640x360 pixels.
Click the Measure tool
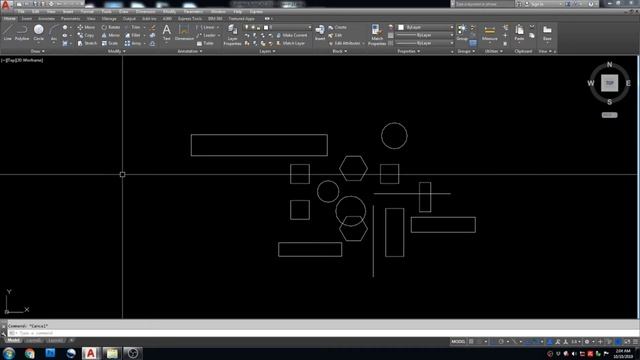click(489, 32)
